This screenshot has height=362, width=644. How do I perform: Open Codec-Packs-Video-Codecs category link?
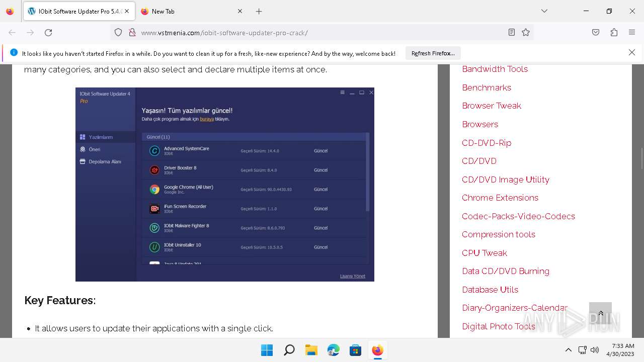(518, 216)
